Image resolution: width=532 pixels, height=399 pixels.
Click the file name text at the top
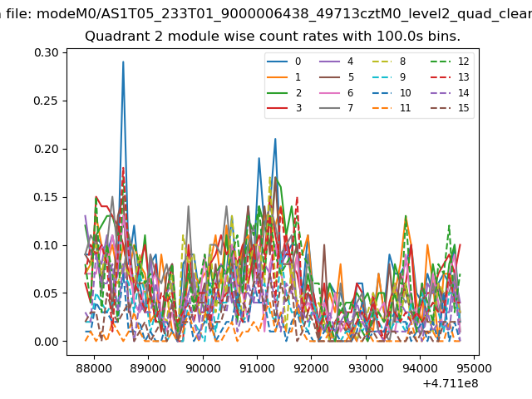266,14
